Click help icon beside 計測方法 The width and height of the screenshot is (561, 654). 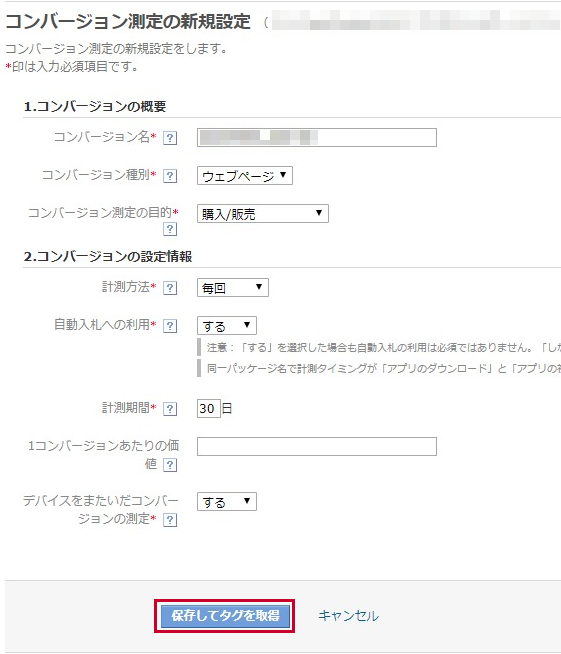click(x=170, y=288)
